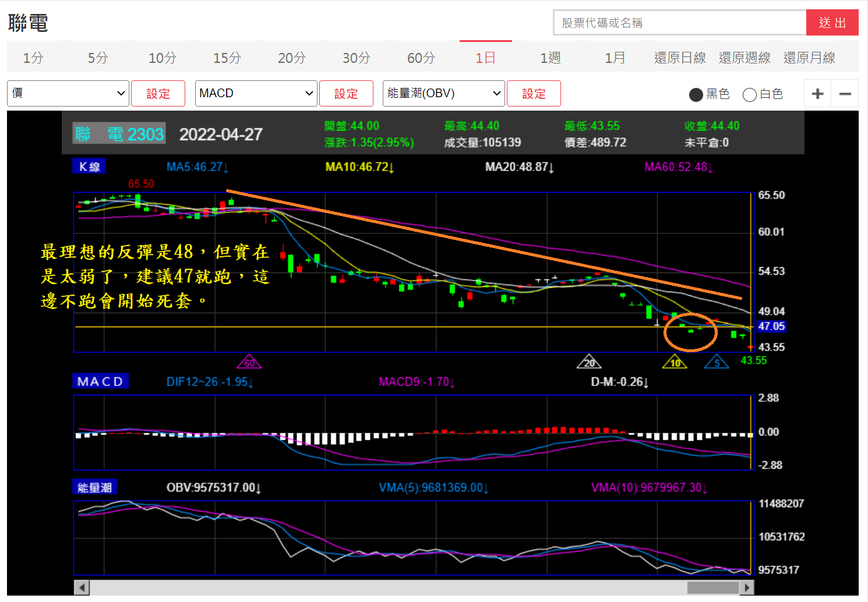Viewport: 868px width, 602px height.
Task: Switch to the 5分 timeframe tab
Action: pyautogui.click(x=98, y=58)
